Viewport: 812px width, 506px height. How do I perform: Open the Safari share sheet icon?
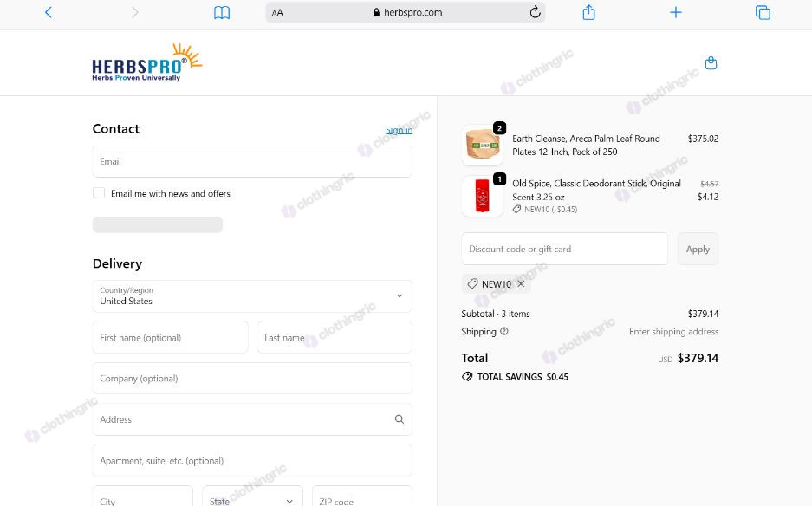588,12
